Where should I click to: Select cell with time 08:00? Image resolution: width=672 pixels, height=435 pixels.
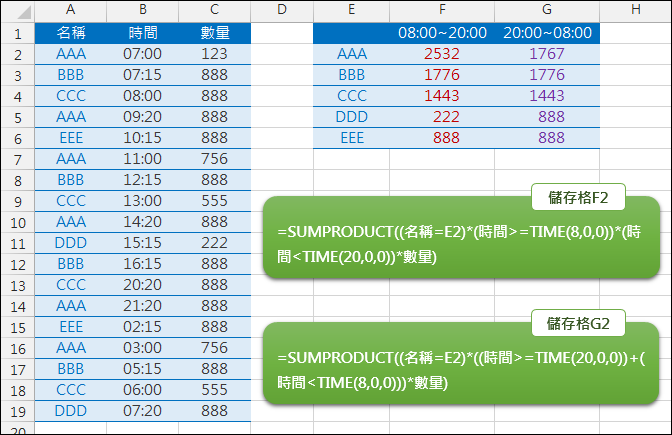pos(143,96)
